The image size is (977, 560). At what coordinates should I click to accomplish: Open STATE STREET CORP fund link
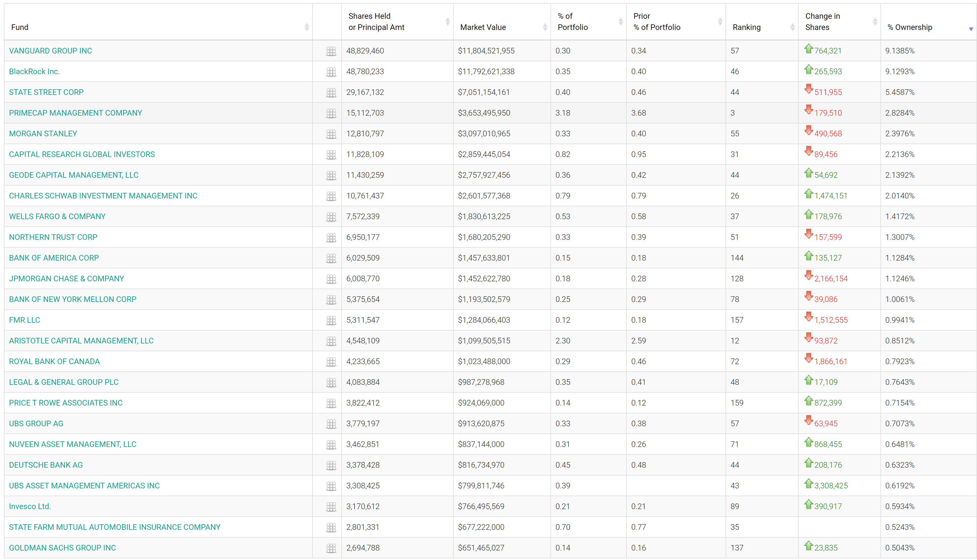(46, 92)
